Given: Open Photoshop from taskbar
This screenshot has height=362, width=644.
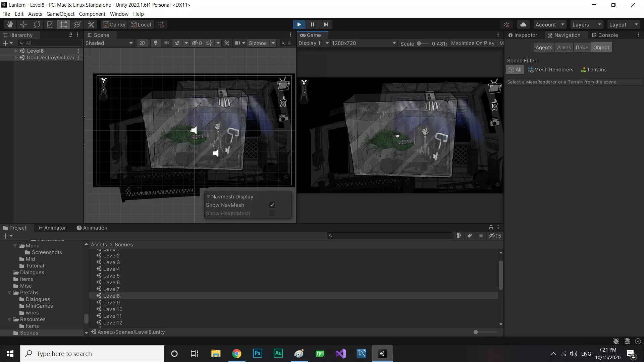Looking at the screenshot, I should tap(258, 354).
